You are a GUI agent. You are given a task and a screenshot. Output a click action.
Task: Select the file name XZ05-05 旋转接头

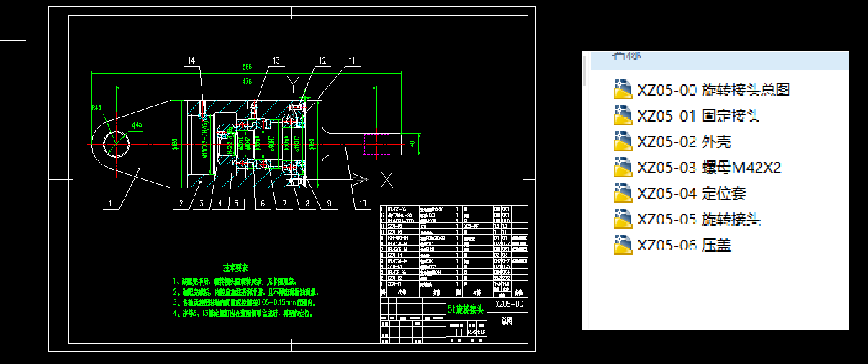(x=698, y=219)
